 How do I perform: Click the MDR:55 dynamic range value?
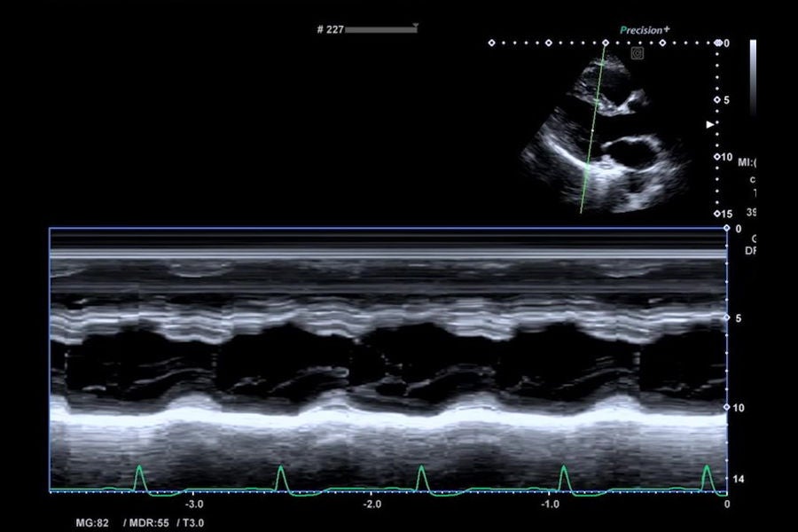(x=149, y=523)
